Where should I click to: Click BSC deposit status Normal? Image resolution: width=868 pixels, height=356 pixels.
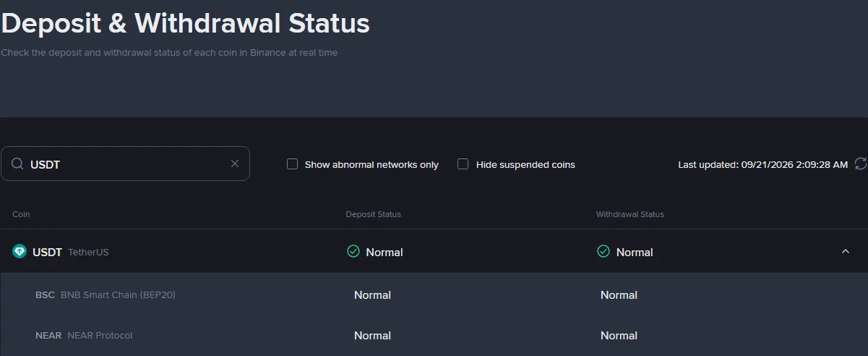pos(372,294)
